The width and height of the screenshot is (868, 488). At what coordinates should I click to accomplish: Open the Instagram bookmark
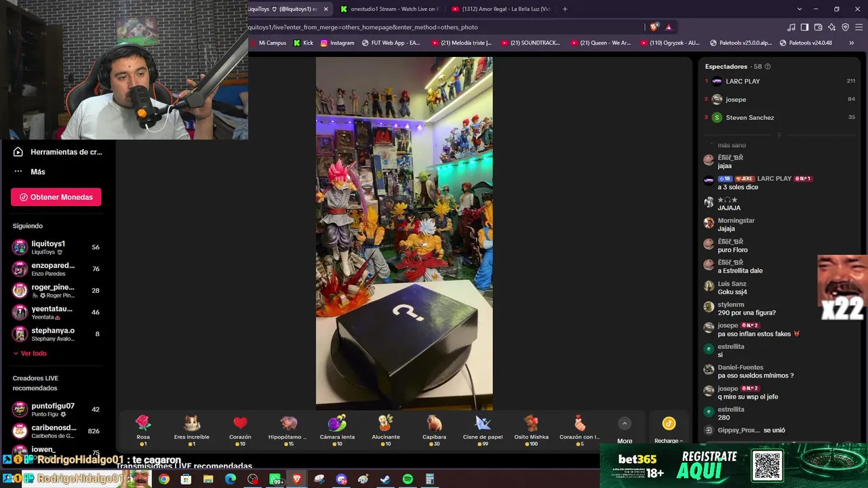coord(337,43)
